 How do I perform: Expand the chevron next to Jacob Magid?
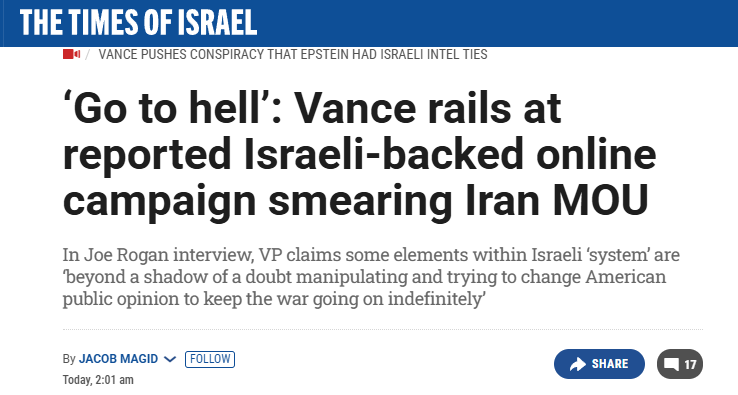(170, 359)
